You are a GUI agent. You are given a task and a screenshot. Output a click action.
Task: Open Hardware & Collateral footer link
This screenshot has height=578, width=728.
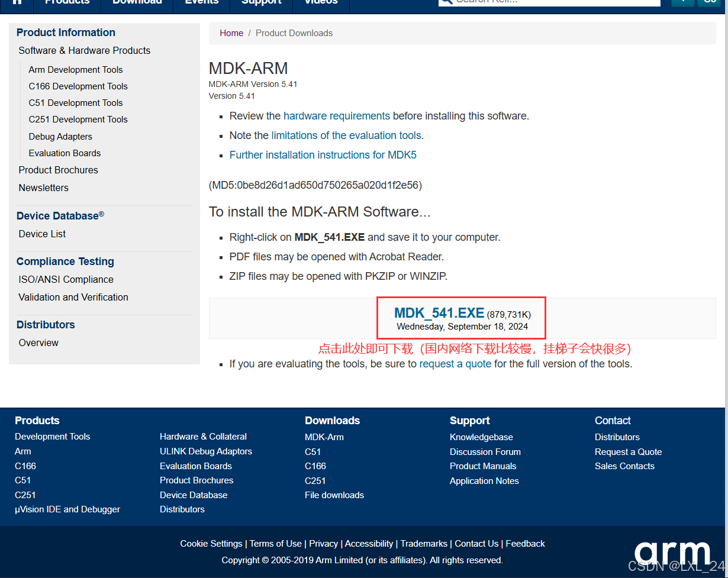(203, 437)
